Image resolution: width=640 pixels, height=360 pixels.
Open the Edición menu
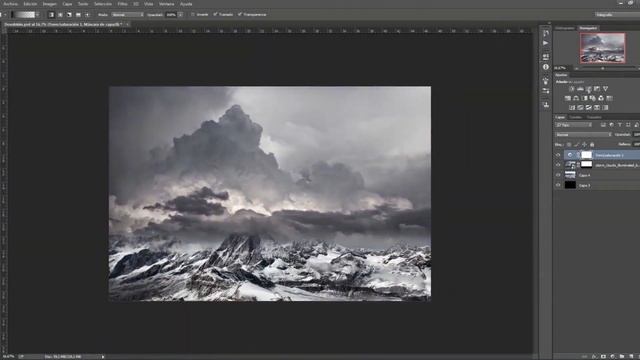click(30, 4)
